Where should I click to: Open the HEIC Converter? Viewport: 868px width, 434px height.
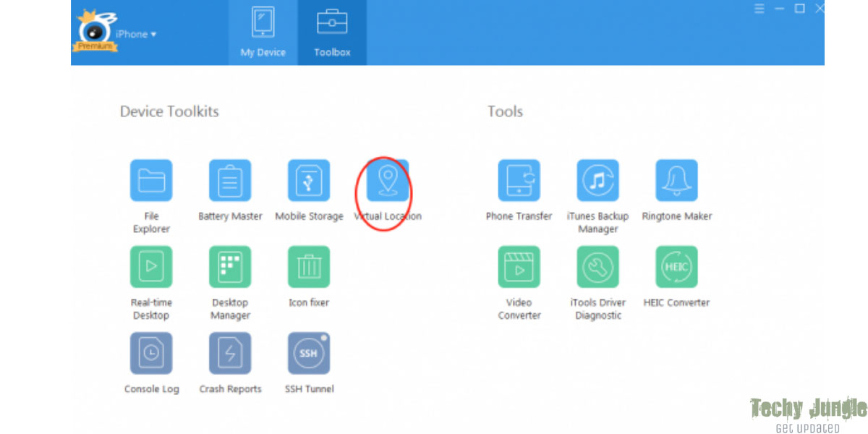pos(676,267)
